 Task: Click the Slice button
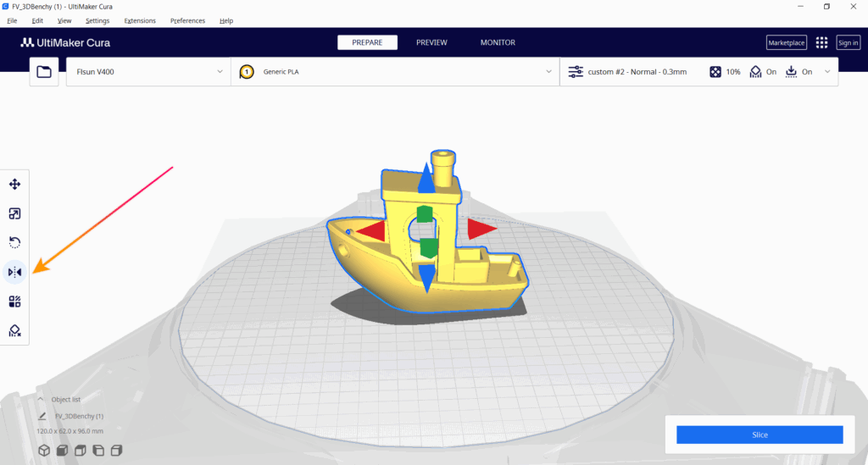pyautogui.click(x=759, y=435)
